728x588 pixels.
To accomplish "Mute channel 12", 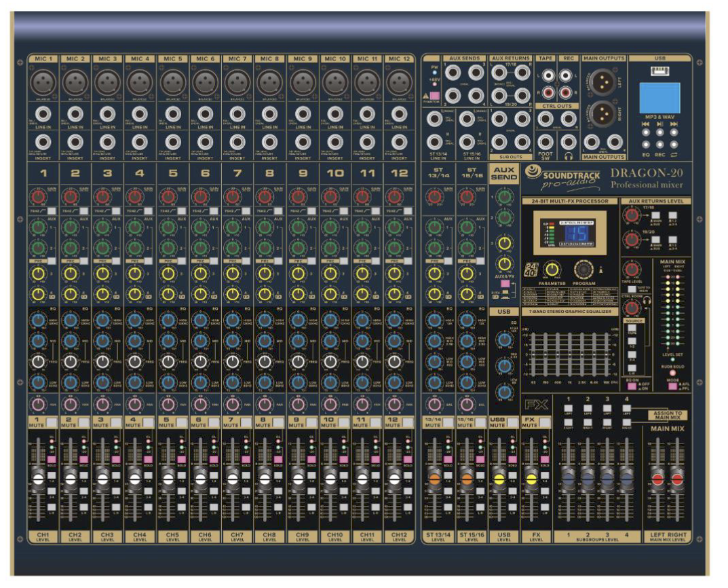I will pyautogui.click(x=408, y=422).
